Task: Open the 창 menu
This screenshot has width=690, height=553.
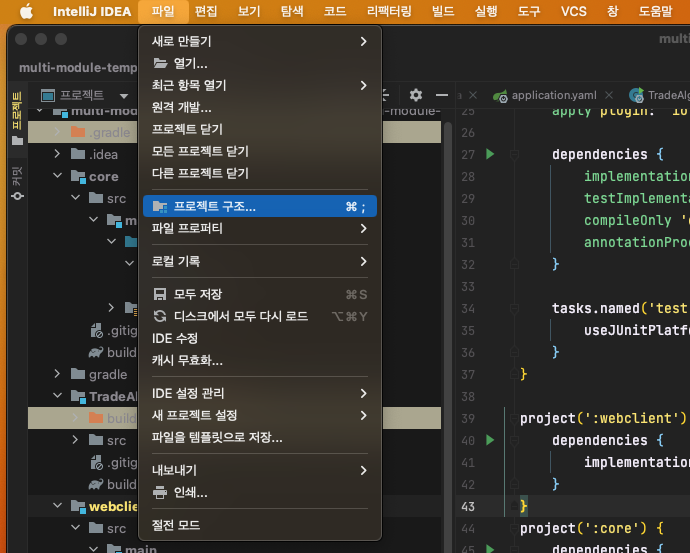Action: pos(613,11)
